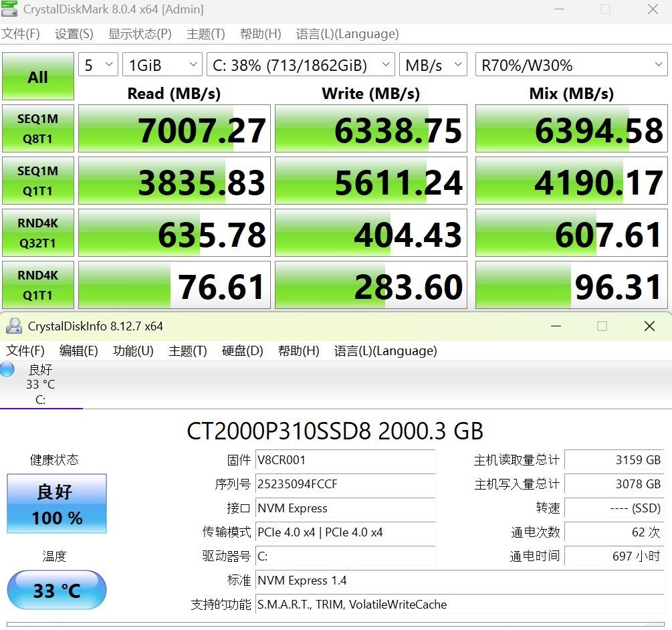This screenshot has width=672, height=630.
Task: Open the test count dropdown showing 5
Action: pos(98,64)
